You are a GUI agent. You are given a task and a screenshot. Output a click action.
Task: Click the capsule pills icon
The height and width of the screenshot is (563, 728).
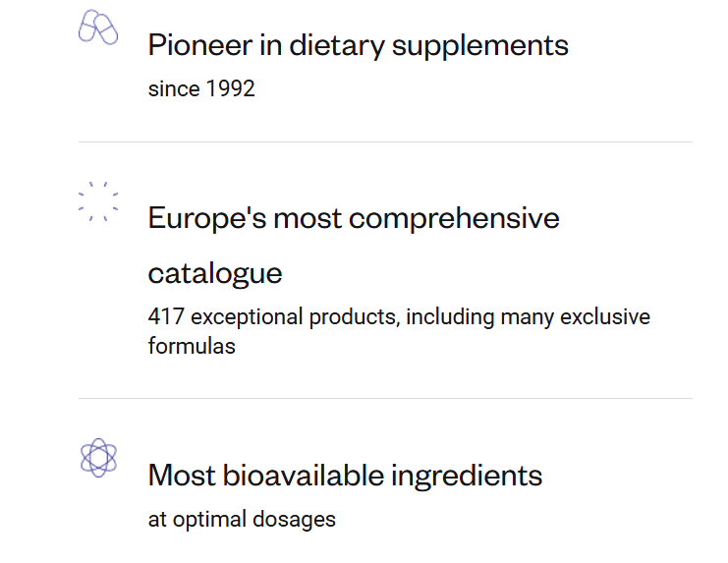coord(98,28)
